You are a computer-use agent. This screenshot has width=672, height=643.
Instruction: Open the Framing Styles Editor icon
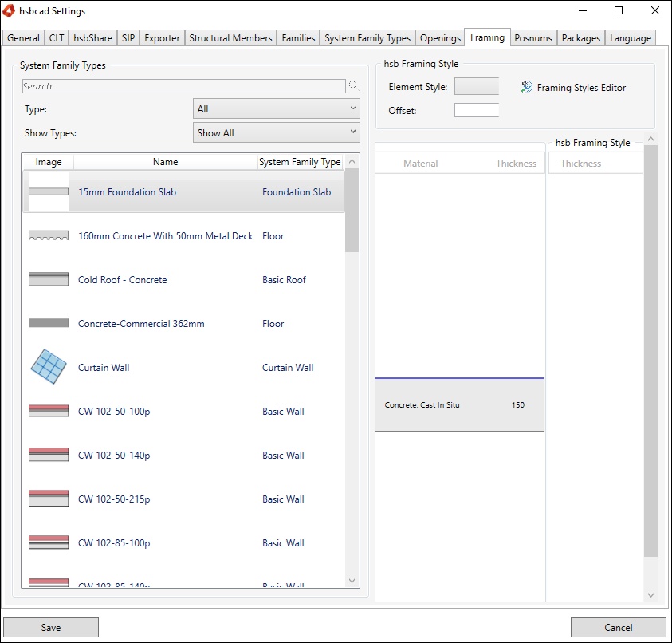pyautogui.click(x=526, y=87)
